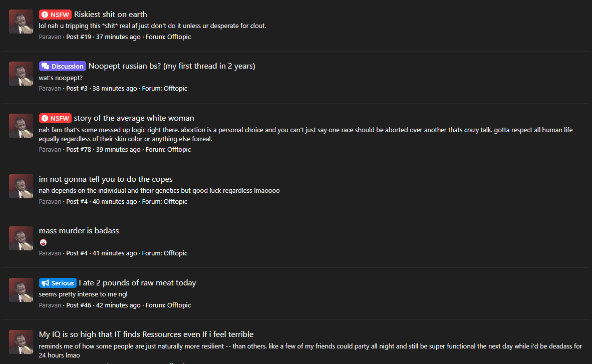Open the Noopept russian bs thread
This screenshot has height=364, width=592.
tap(172, 66)
